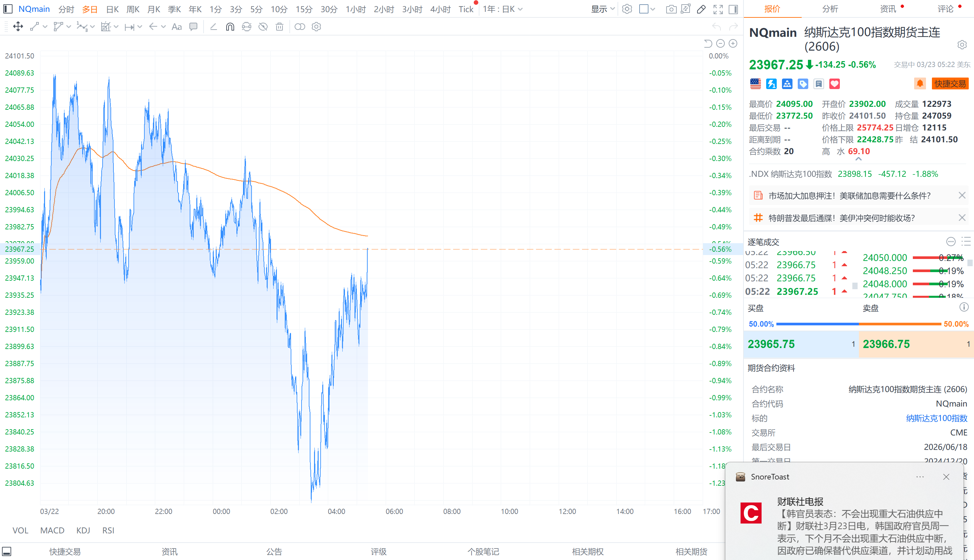
Task: Click the delete drawings trash icon
Action: [x=280, y=27]
